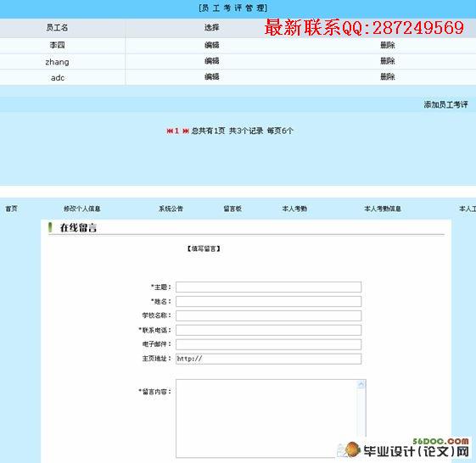Focus the 电子邮件 input field
The width and height of the screenshot is (476, 463).
[268, 344]
